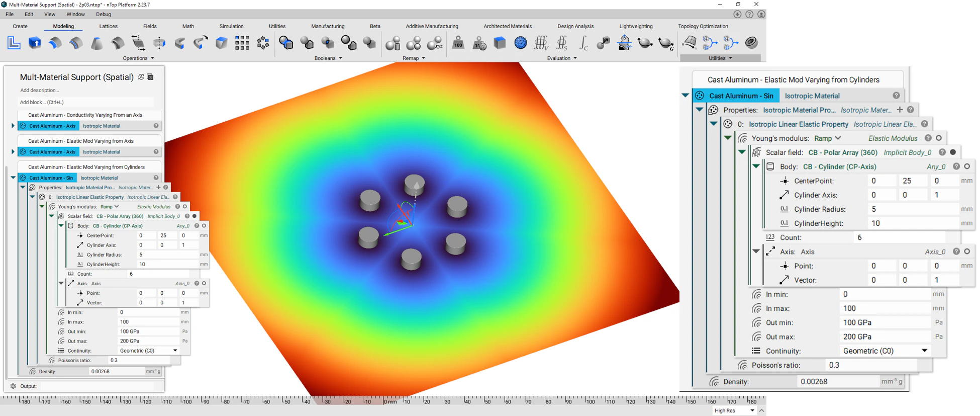980x416 pixels.
Task: Open Continuity Geometric (C0) dropdown in left panel
Action: click(149, 351)
